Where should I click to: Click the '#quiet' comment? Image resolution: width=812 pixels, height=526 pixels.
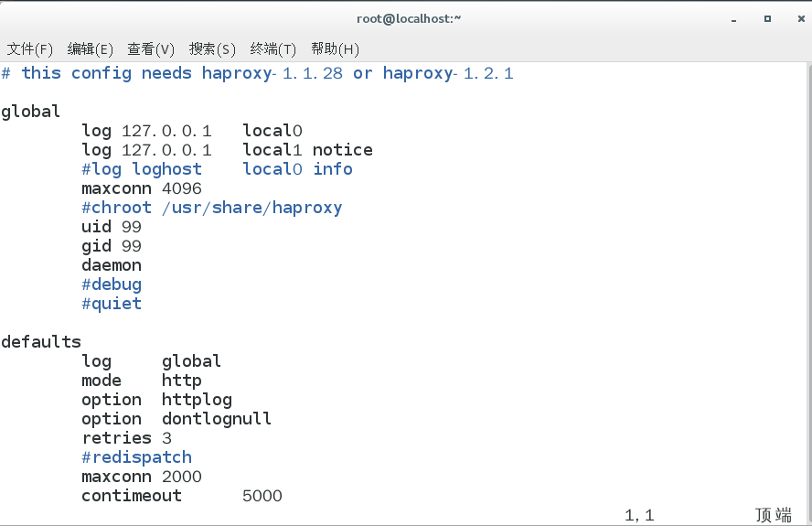click(x=112, y=304)
